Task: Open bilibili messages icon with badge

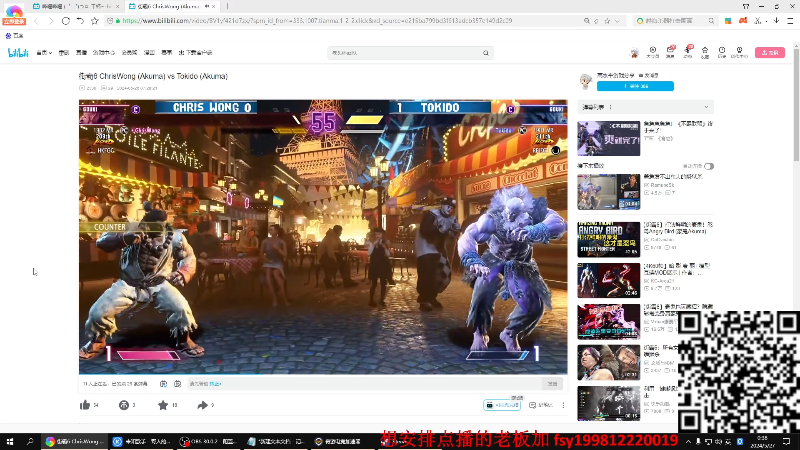Action: click(670, 52)
